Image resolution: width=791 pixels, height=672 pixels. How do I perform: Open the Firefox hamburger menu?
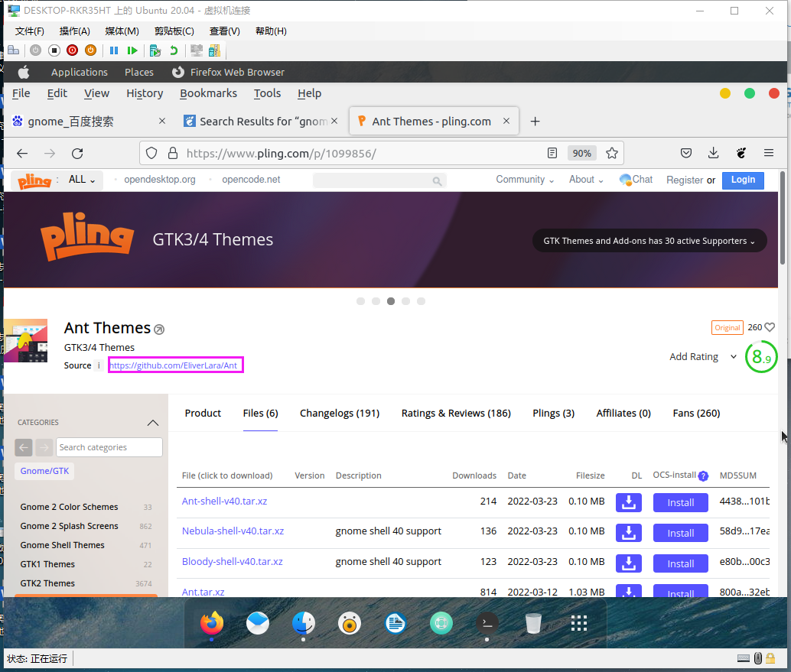769,153
